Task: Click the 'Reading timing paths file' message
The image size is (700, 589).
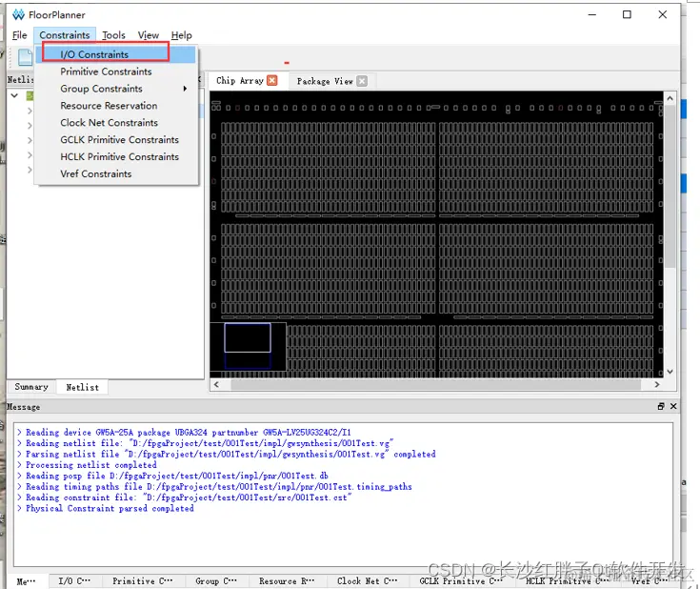Action: coord(219,487)
